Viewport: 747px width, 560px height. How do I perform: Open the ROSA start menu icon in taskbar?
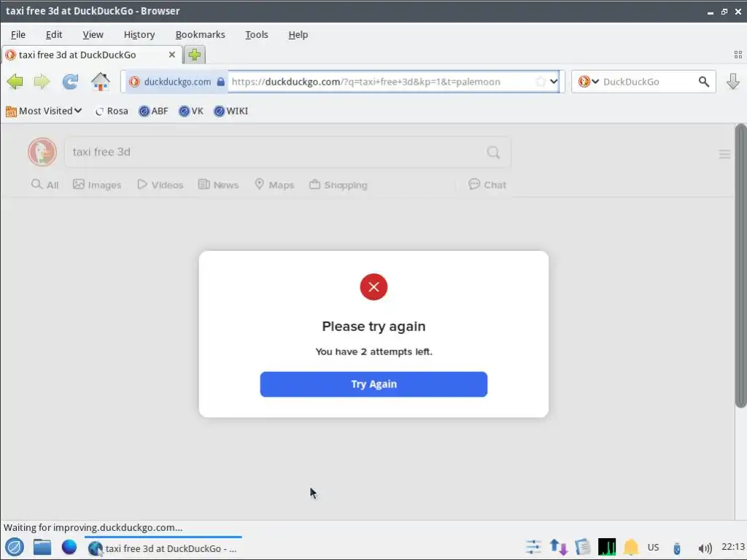[x=15, y=547]
